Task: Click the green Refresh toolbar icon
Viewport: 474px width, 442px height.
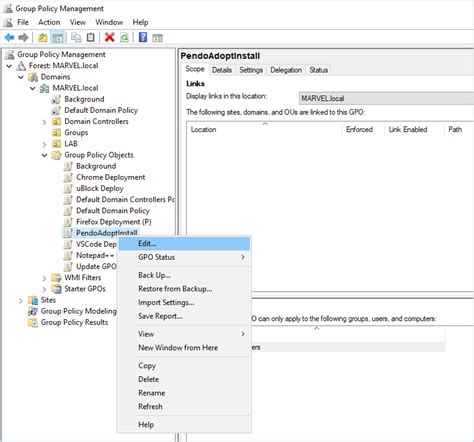Action: [x=124, y=37]
